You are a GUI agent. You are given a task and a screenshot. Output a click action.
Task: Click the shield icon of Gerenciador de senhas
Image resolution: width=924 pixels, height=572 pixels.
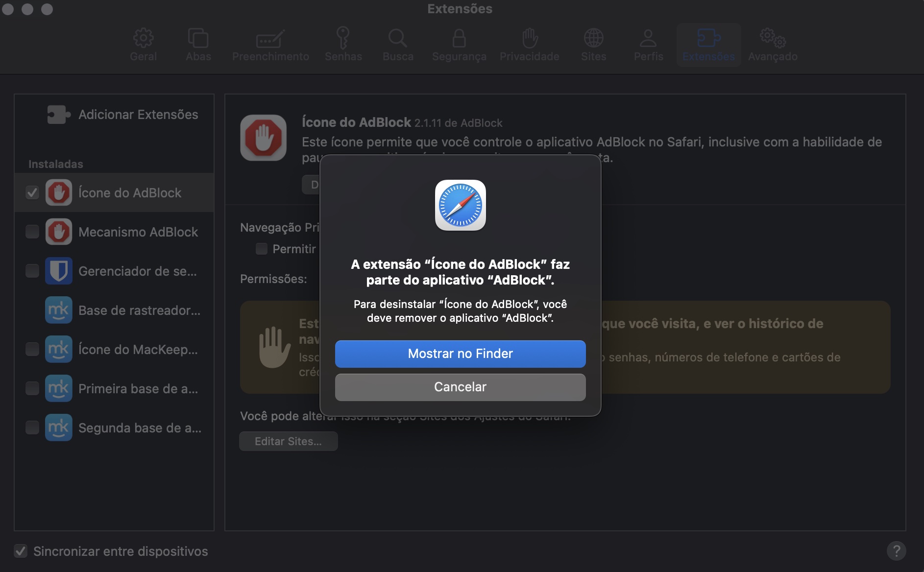coord(59,271)
